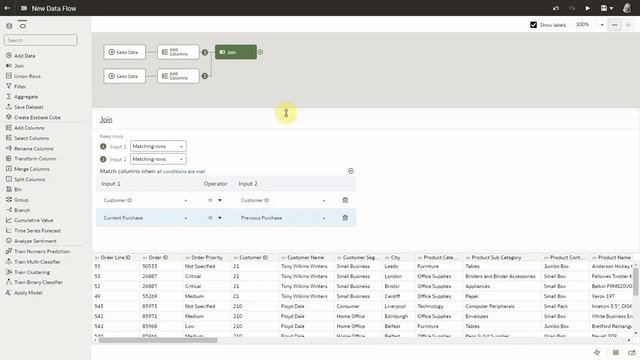Select the Cumulative Value step
Image resolution: width=640 pixels, height=360 pixels.
(x=29, y=220)
